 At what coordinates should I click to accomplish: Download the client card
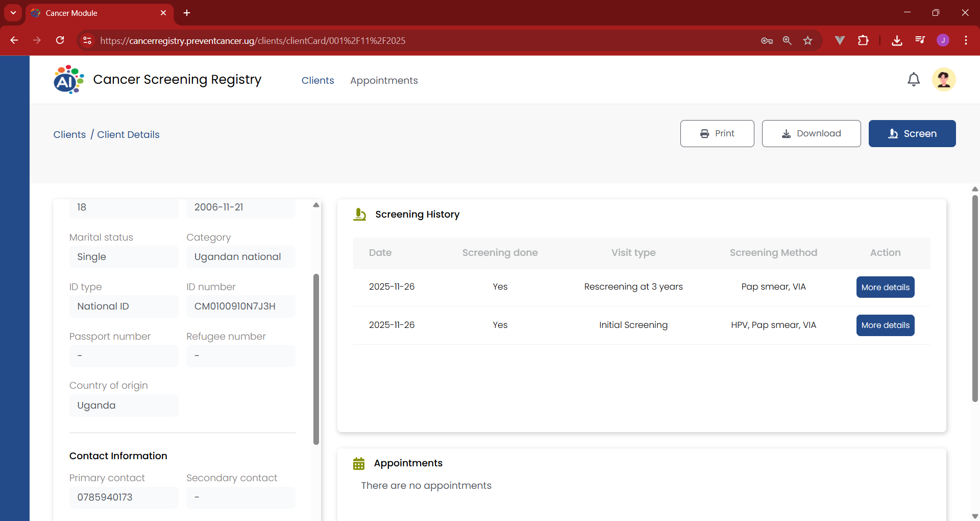click(x=811, y=134)
